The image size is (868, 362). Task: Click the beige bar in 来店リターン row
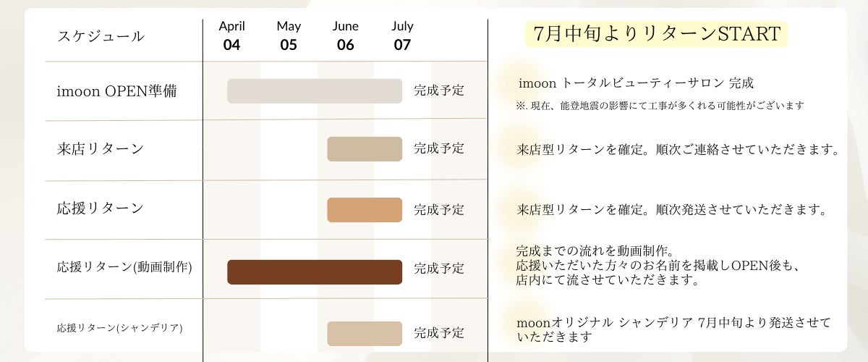click(x=365, y=149)
